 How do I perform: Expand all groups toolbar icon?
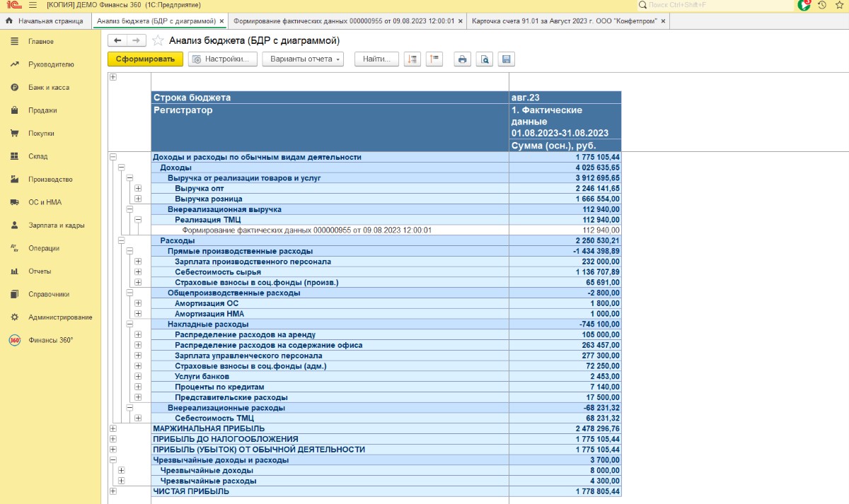point(412,59)
